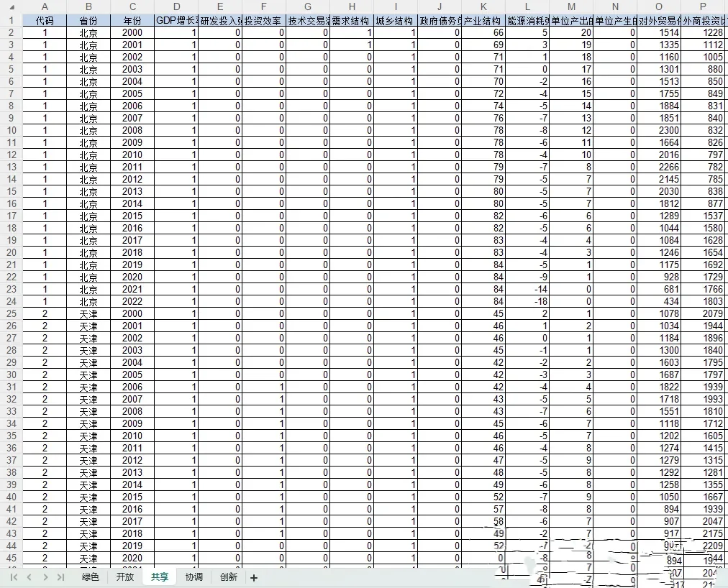Select the 2022 year cell for 北京
This screenshot has height=588, width=728.
coord(132,301)
